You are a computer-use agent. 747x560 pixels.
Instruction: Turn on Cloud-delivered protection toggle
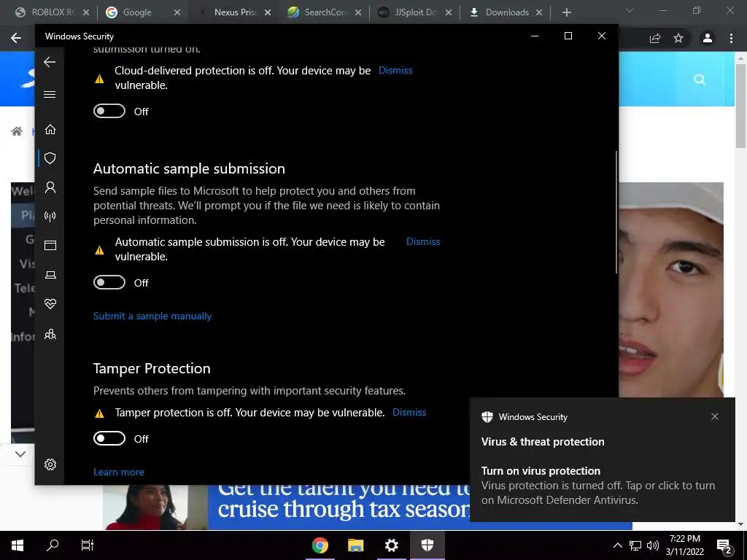pos(109,111)
